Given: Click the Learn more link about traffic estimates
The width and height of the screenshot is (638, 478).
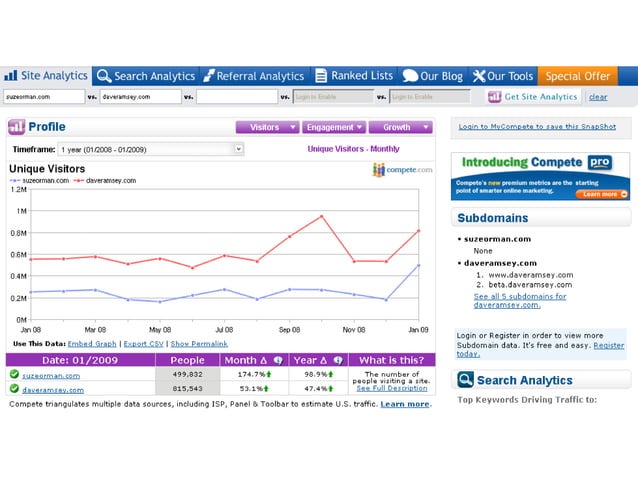Looking at the screenshot, I should (x=404, y=404).
